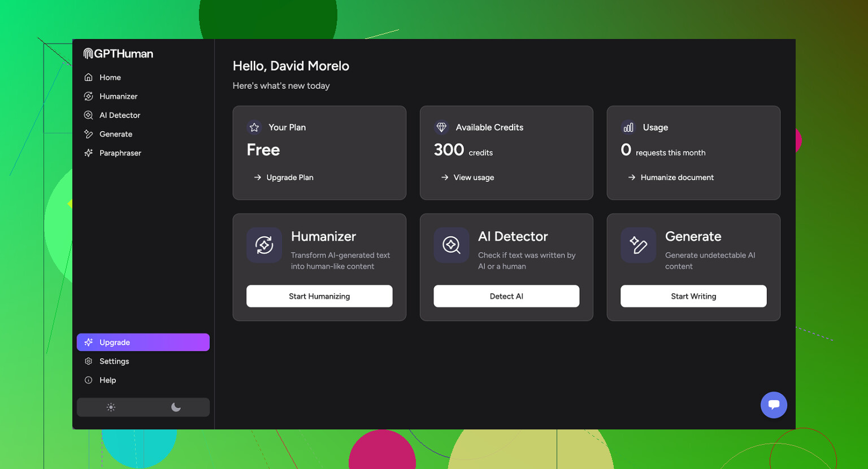Click the pencil icon on the Generate card
The width and height of the screenshot is (868, 469).
(x=638, y=245)
